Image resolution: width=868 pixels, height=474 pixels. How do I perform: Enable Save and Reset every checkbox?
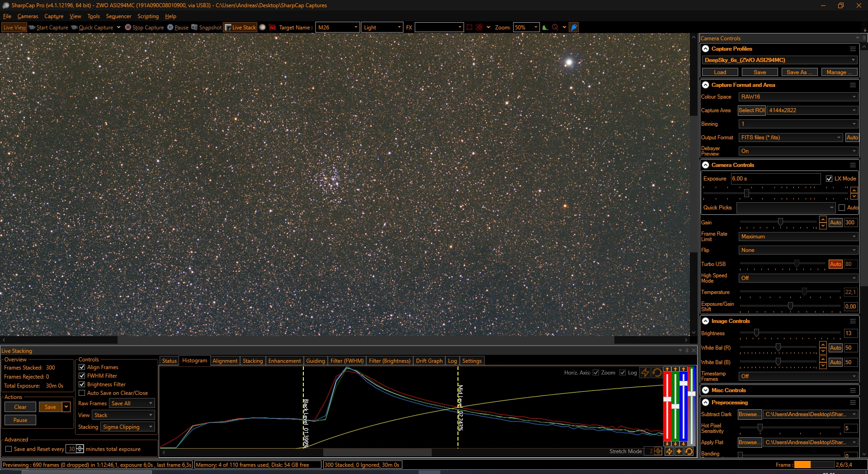[9, 449]
